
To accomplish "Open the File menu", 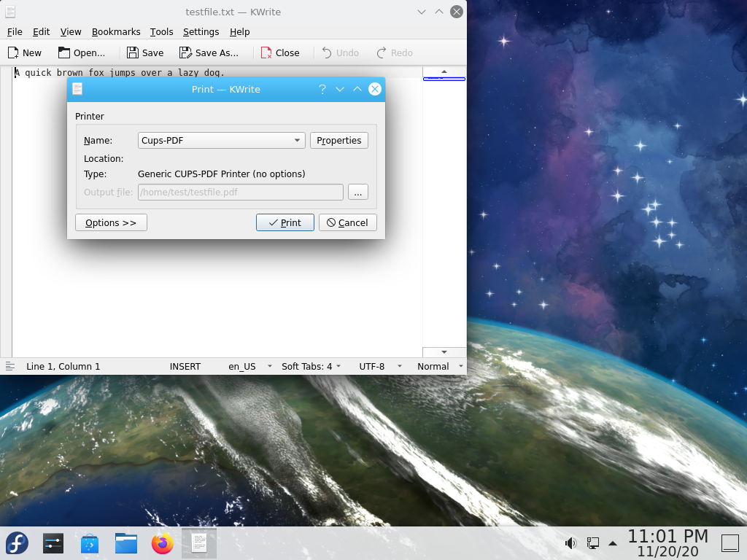I will [x=15, y=31].
